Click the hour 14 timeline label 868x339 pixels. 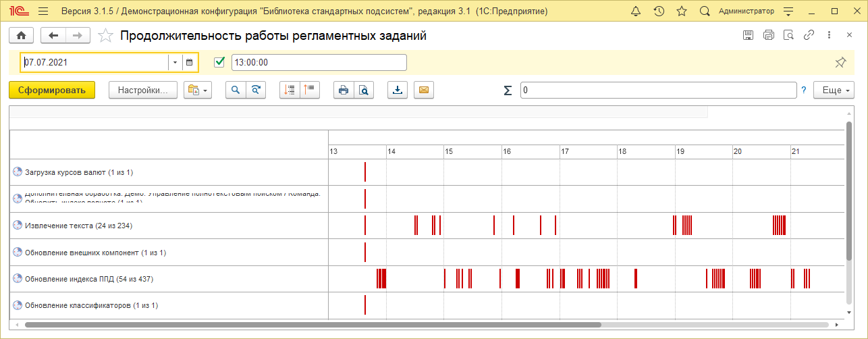coord(391,152)
